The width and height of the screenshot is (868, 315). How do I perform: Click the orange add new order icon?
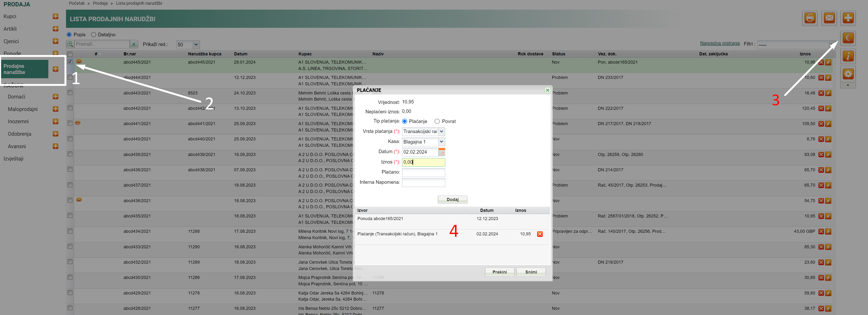(x=848, y=18)
